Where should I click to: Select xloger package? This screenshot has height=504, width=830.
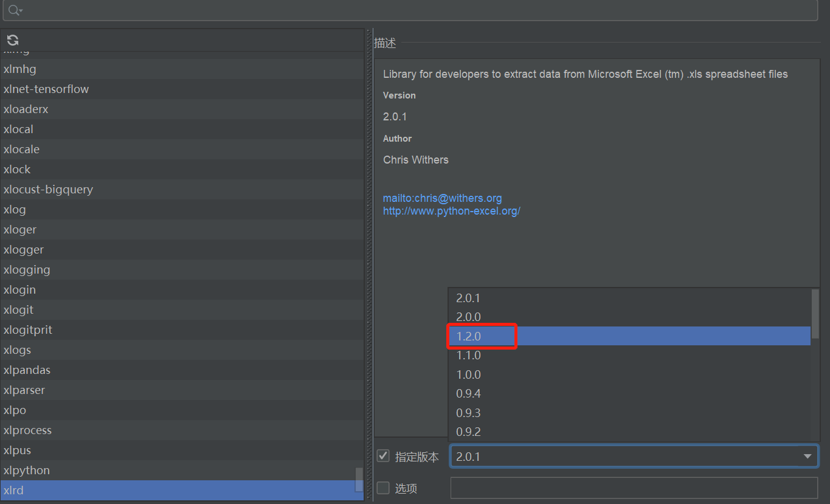pos(182,229)
